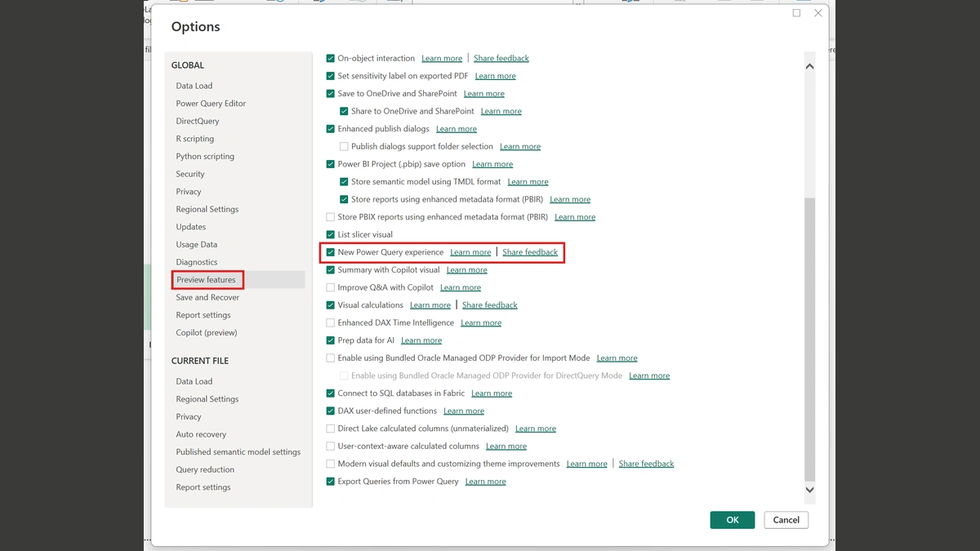The height and width of the screenshot is (551, 980).
Task: Open Learn more for New Power Query experience
Action: click(x=470, y=252)
